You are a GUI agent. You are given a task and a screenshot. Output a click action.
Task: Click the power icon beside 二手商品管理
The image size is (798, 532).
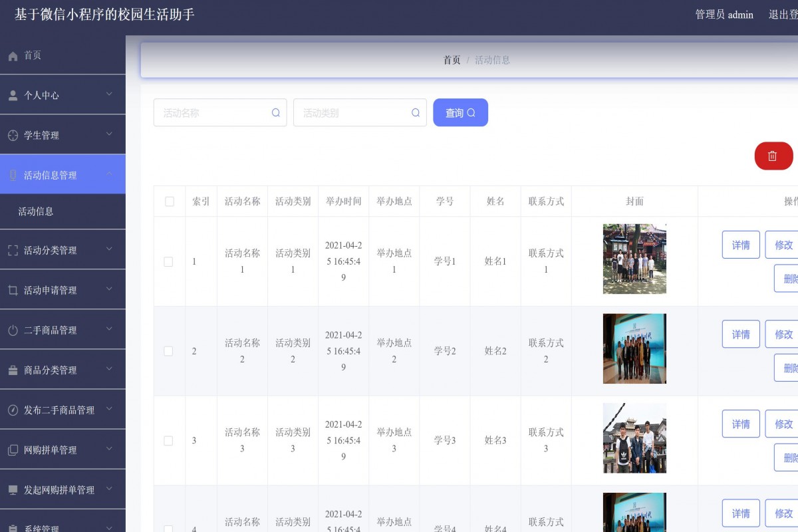tap(13, 331)
